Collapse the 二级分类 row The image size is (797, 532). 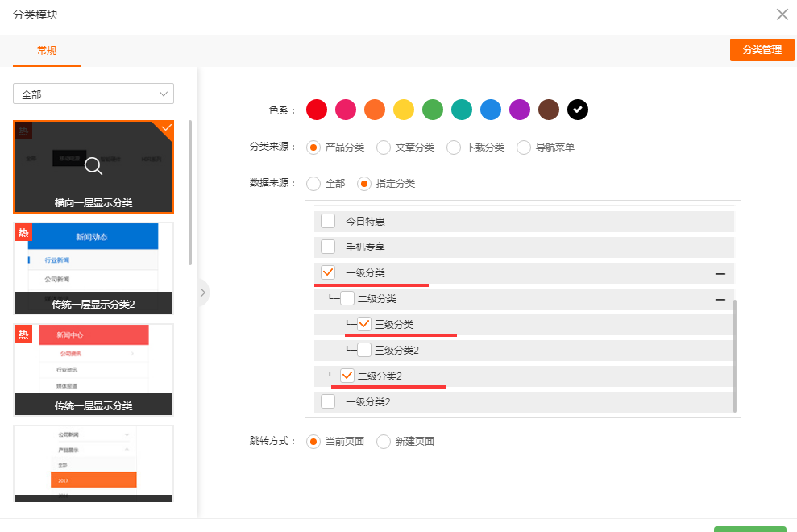coord(720,300)
